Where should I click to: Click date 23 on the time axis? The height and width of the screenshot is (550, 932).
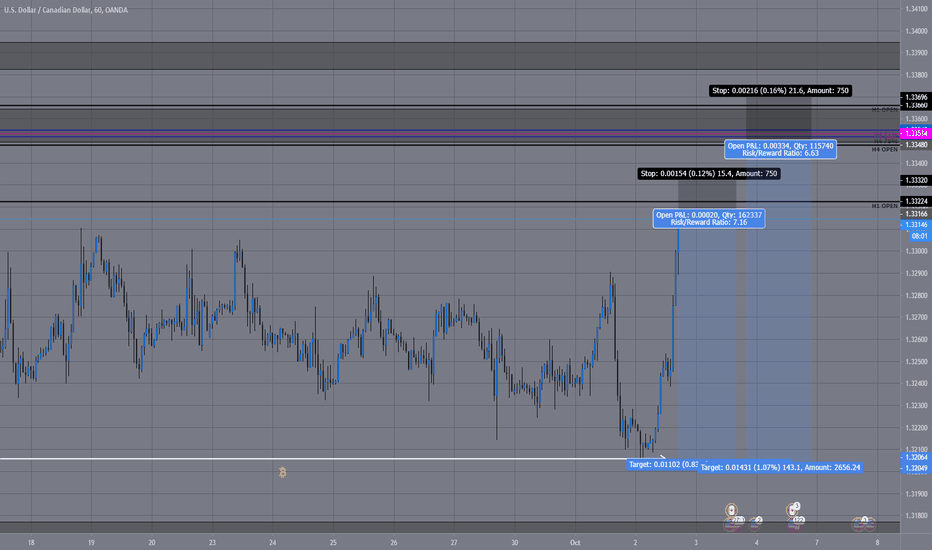click(212, 543)
